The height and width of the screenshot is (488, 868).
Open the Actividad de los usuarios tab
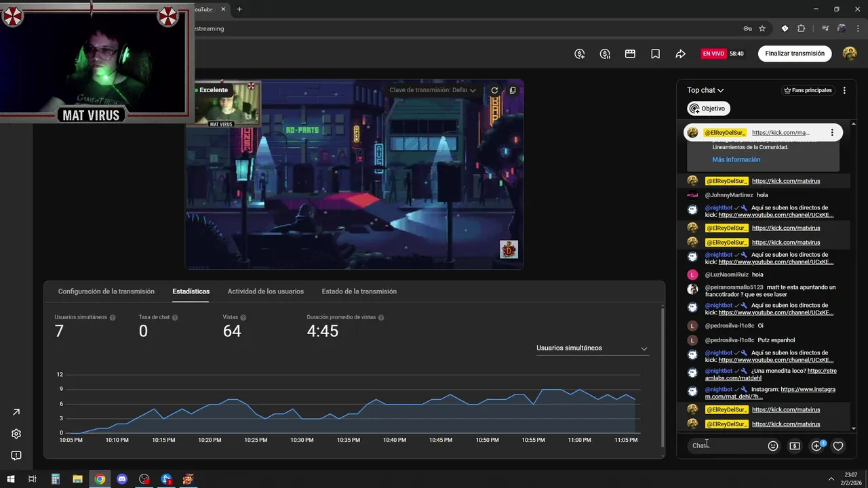click(x=266, y=291)
